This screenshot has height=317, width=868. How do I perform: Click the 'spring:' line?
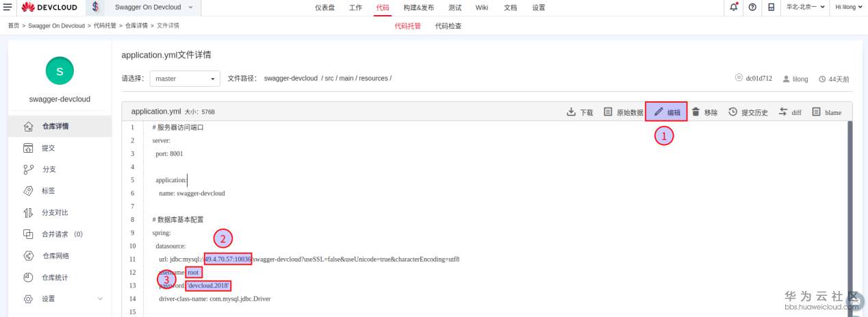tap(162, 233)
